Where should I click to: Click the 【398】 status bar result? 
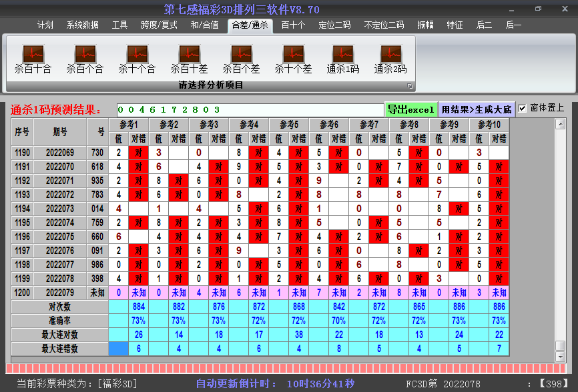(554, 384)
